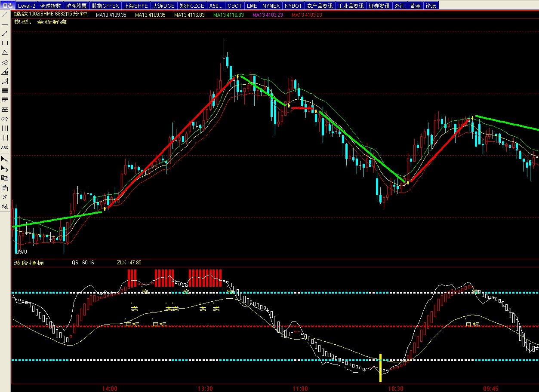Switch to the 大连DCE tab

coord(164,6)
